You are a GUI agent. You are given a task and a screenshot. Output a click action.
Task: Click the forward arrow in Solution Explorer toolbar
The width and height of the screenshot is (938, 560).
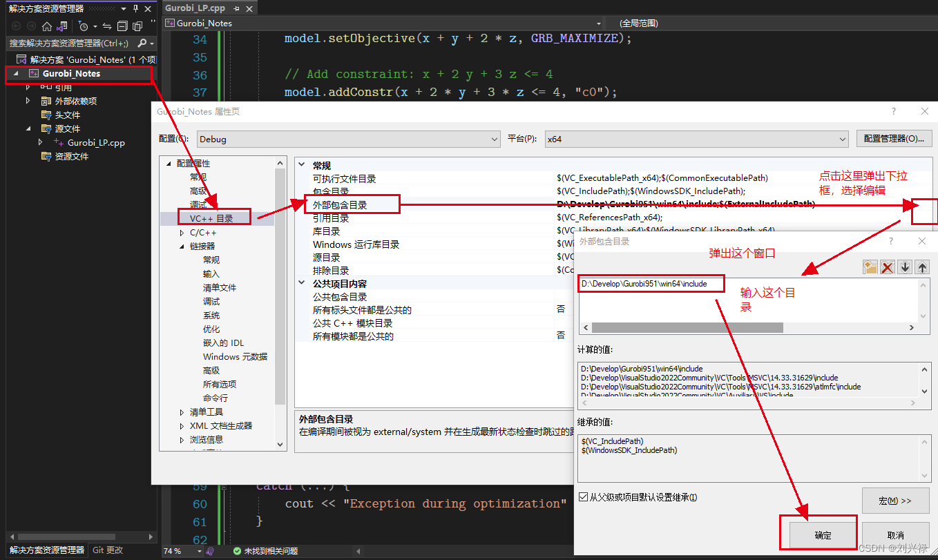[31, 26]
